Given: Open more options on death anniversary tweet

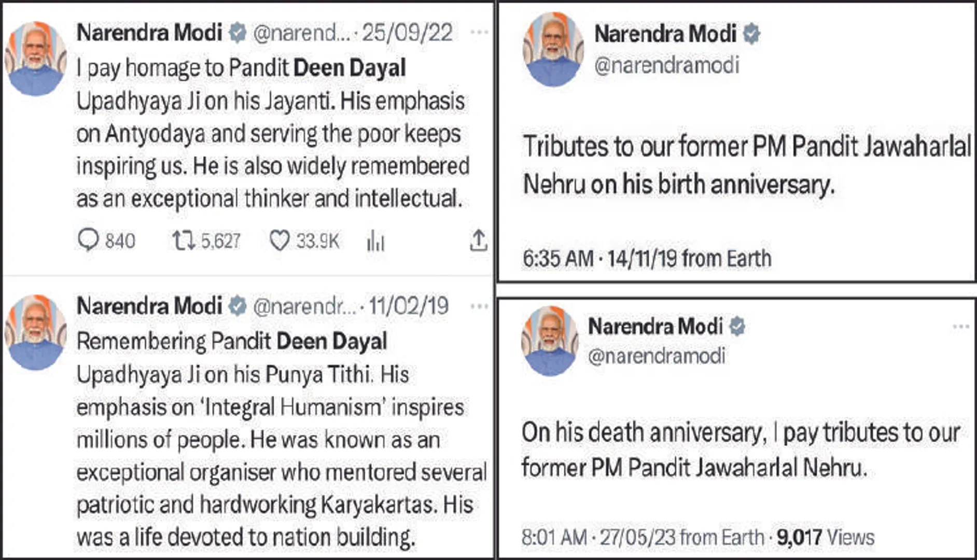Looking at the screenshot, I should (x=960, y=327).
